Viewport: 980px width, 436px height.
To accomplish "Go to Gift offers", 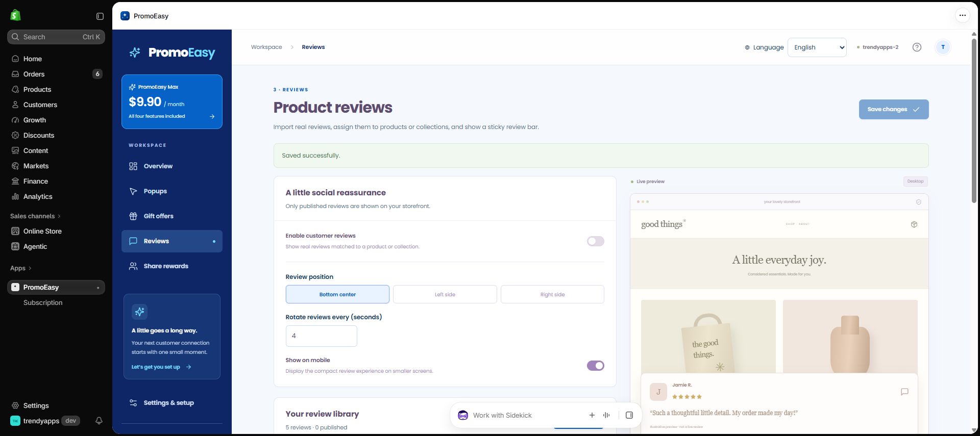I will (172, 216).
